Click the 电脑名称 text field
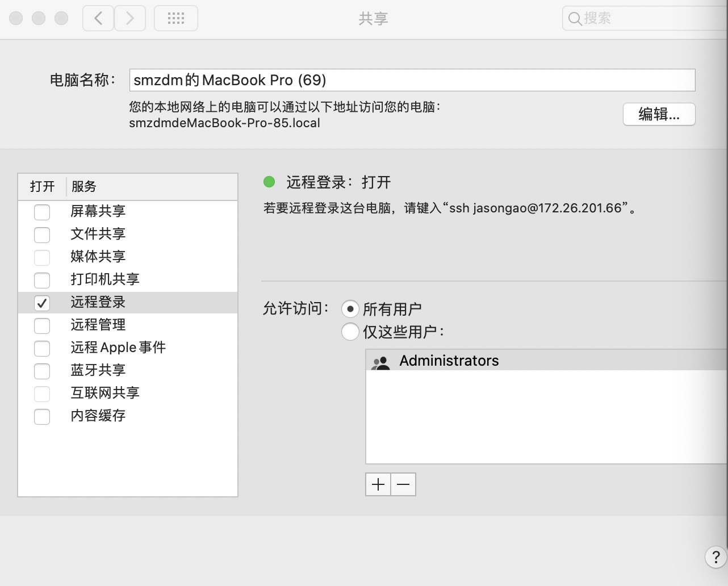The image size is (728, 586). click(x=412, y=80)
